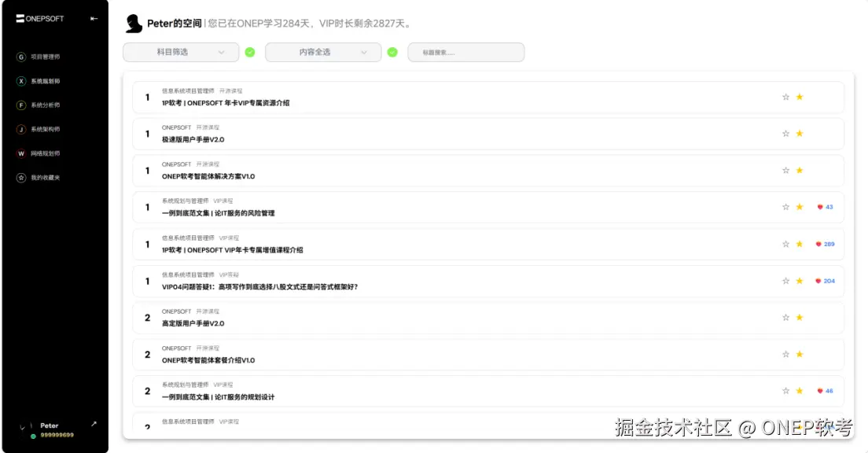Screen dimensions: 868x453
Task: Toggle the outline star on 论IT服务的规划设计 row
Action: [785, 390]
